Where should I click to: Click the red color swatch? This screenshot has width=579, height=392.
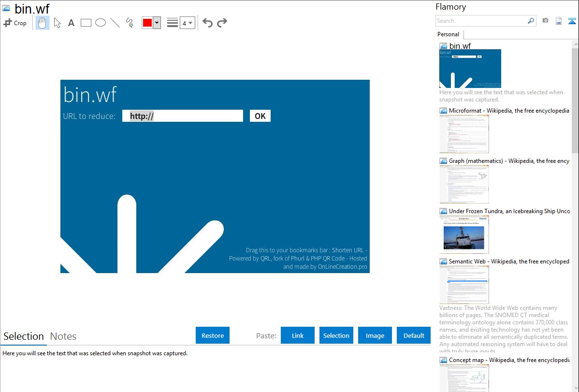[147, 23]
